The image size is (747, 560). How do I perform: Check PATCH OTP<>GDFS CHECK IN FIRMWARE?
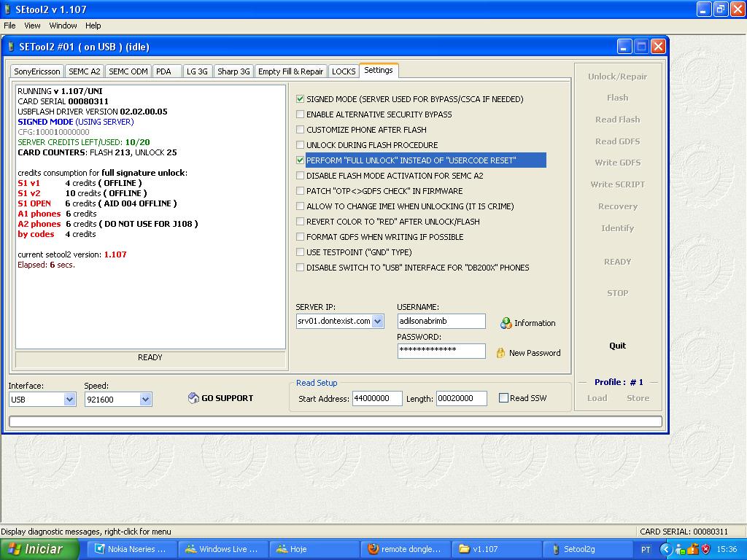pyautogui.click(x=300, y=191)
